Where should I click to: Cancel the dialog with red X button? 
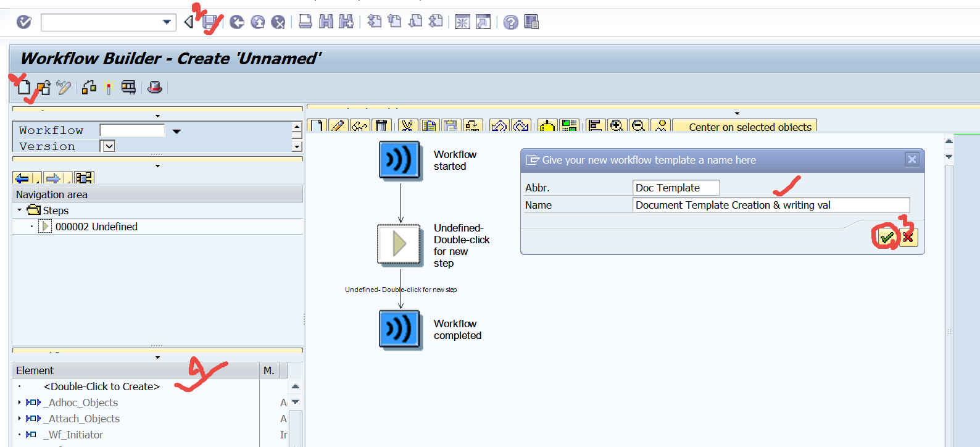pos(908,237)
